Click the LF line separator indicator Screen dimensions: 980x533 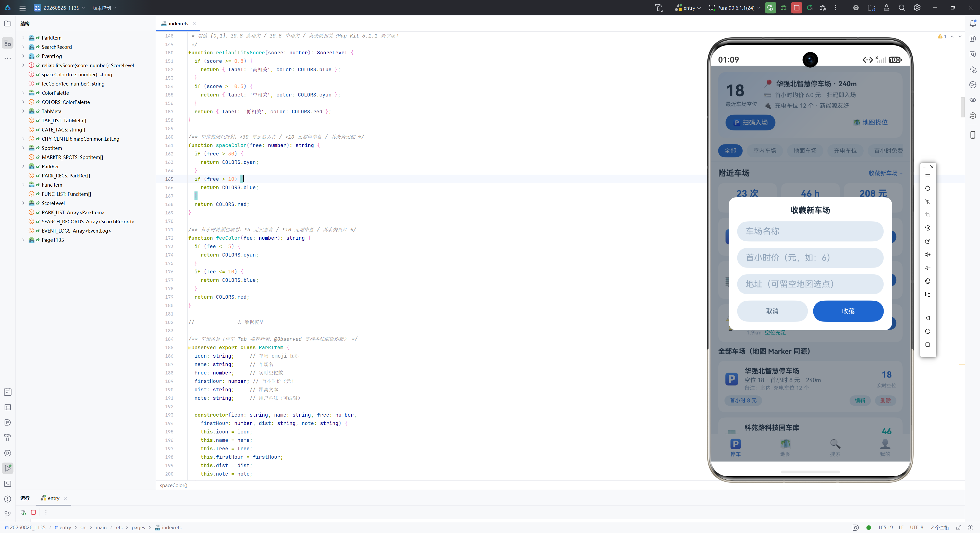(x=901, y=527)
